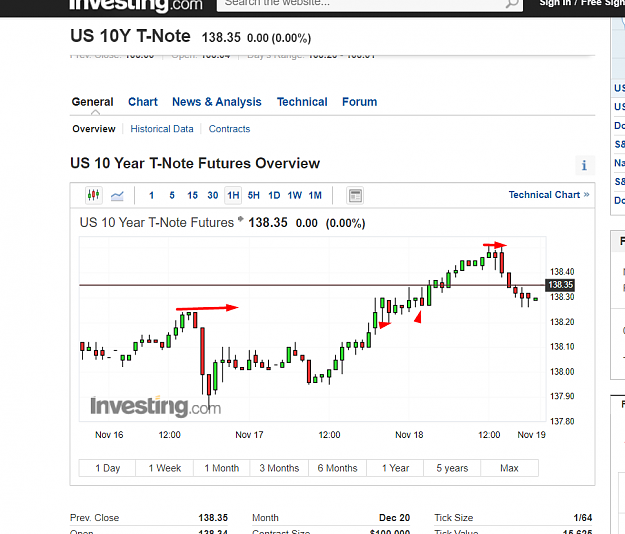Click the US 10Y T-Note title

(130, 36)
